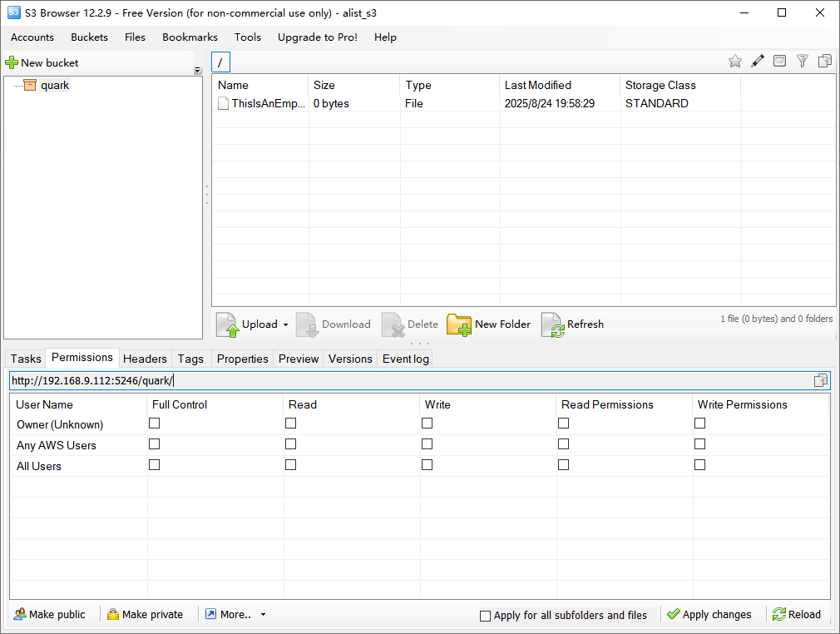Screen dimensions: 840x634
Task: Click the copy URL icon in address field
Action: pyautogui.click(x=820, y=380)
